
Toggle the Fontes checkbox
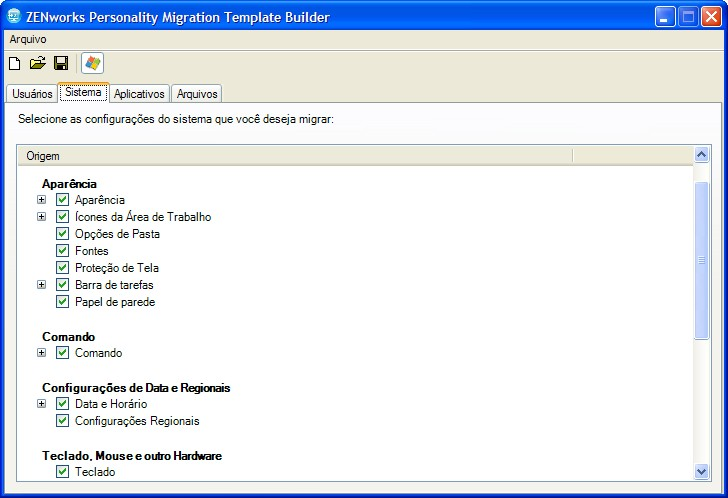coord(62,251)
